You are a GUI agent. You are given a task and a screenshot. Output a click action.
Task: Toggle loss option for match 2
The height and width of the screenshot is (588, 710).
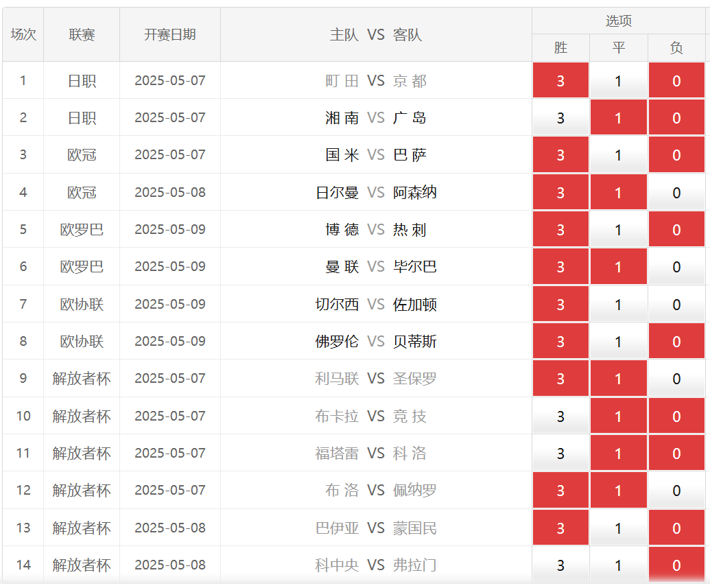click(x=676, y=118)
